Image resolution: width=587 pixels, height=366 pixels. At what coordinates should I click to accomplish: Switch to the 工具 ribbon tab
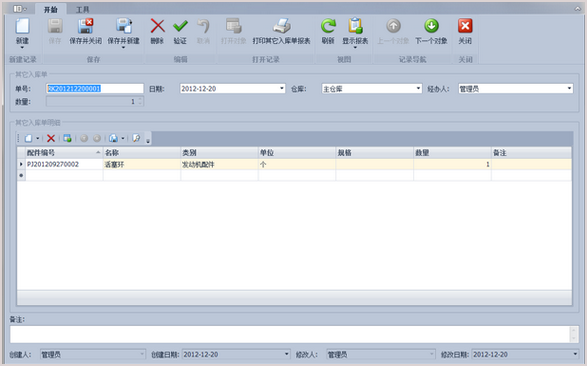(x=83, y=9)
